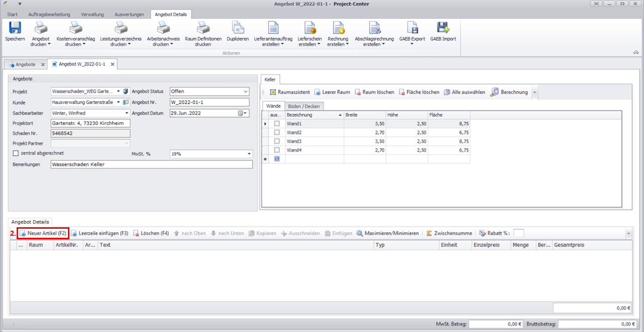Enable the zentral abgerechnet checkbox
The image size is (644, 332).
click(16, 153)
